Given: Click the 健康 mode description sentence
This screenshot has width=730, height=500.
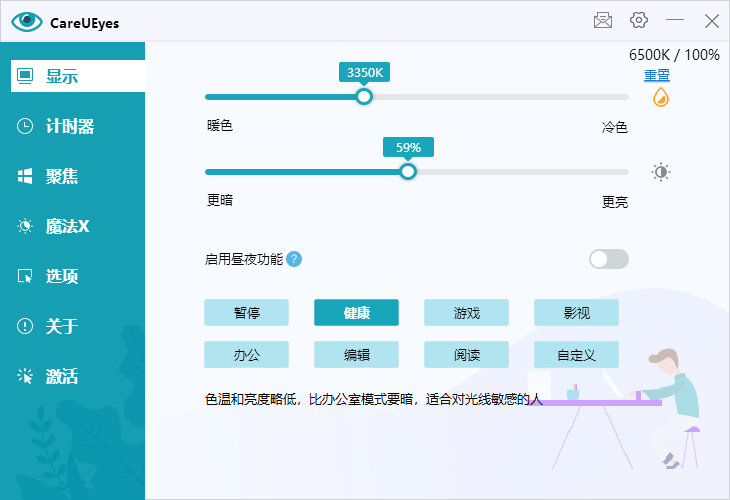Looking at the screenshot, I should coord(373,399).
